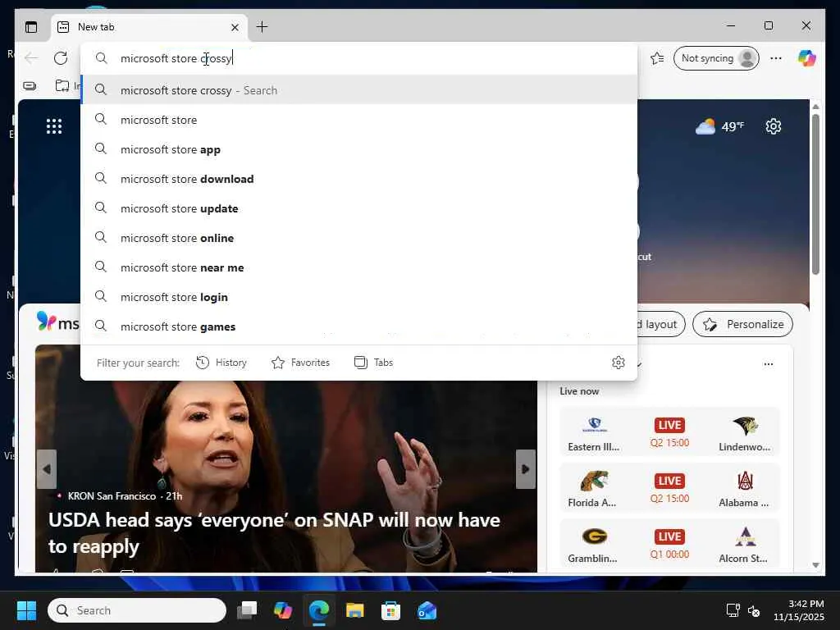840x630 pixels.
Task: Go to next news slide
Action: click(526, 469)
